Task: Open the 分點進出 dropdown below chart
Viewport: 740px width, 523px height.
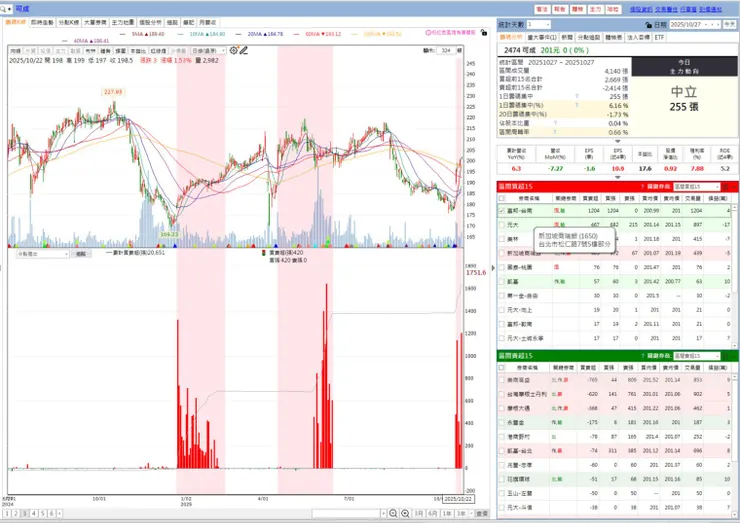Action: point(42,254)
